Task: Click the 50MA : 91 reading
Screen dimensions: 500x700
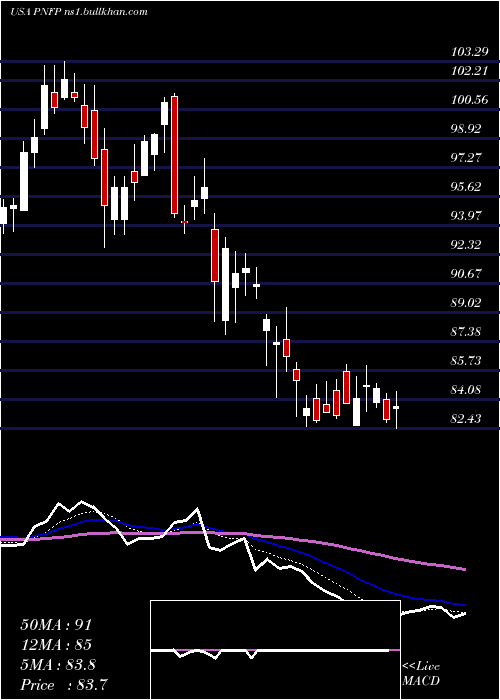Action: (x=56, y=625)
